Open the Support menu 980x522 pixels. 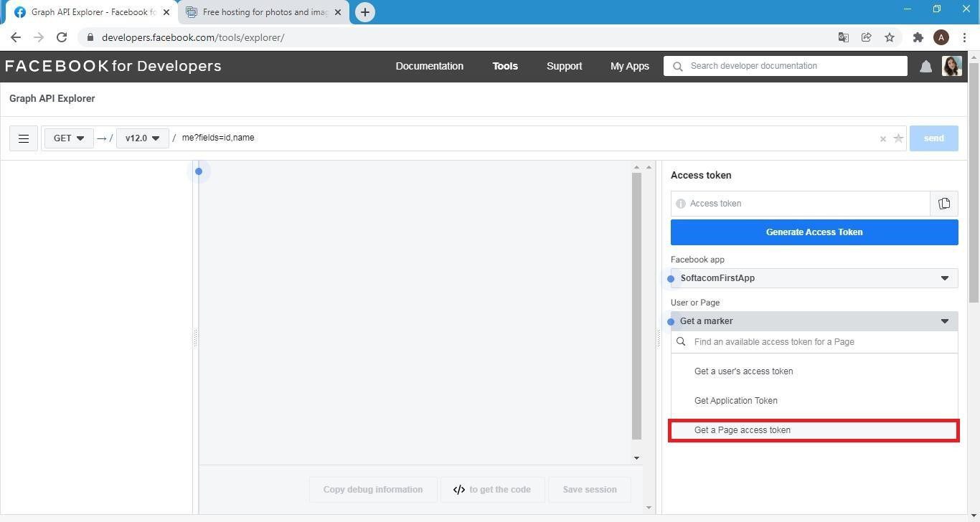(565, 66)
